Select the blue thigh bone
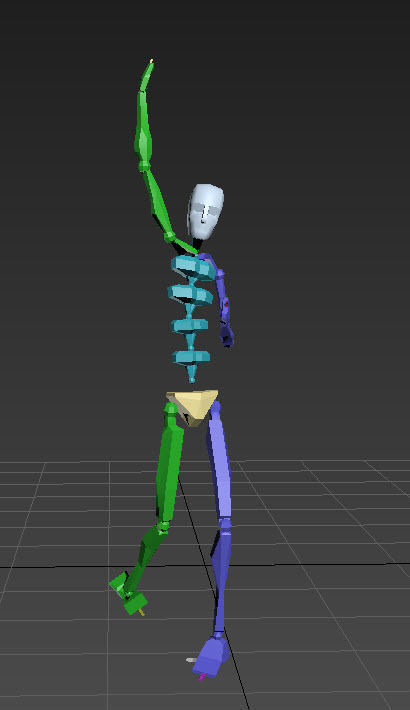This screenshot has width=410, height=710. [x=219, y=462]
